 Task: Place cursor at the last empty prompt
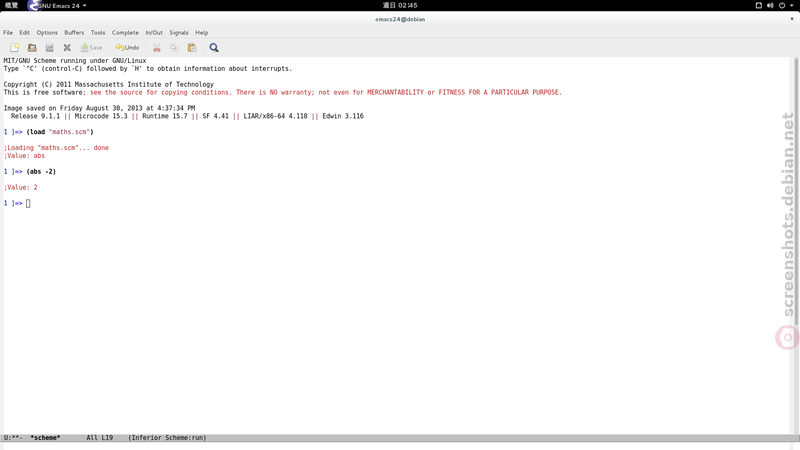pos(28,203)
